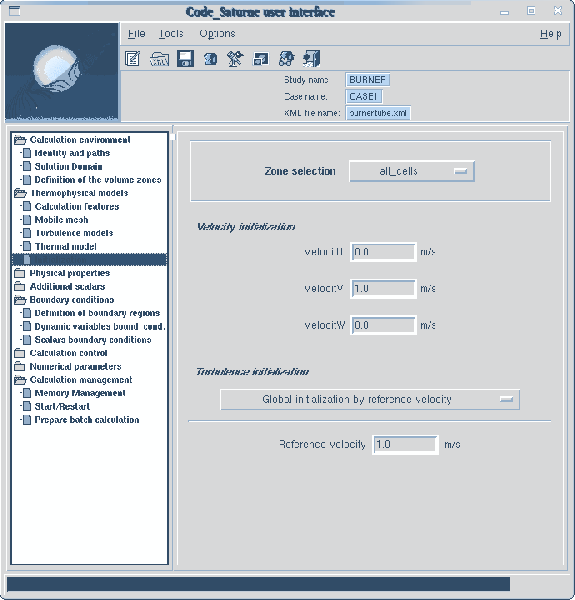
Task: Open the File menu
Action: pos(137,34)
